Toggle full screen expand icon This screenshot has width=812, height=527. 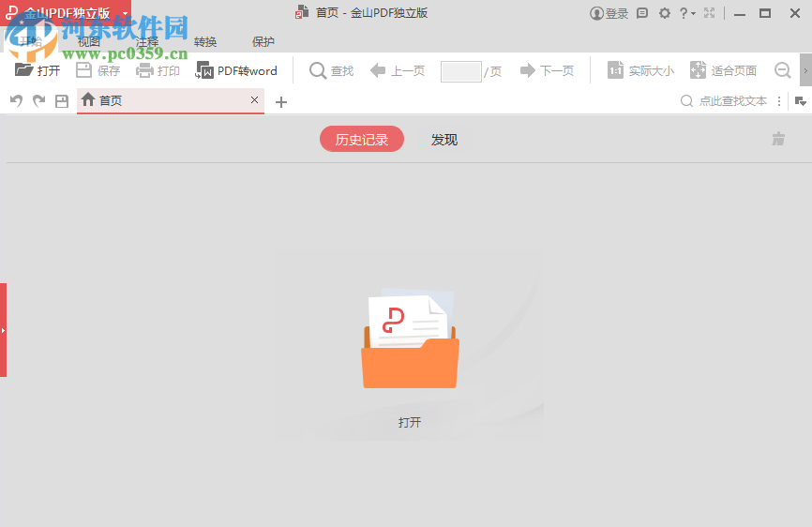point(710,13)
